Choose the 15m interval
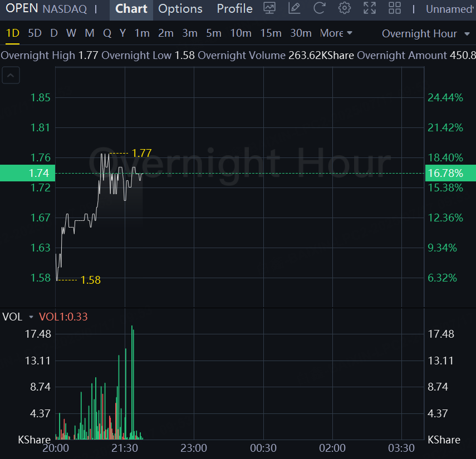The height and width of the screenshot is (459, 476). coord(271,33)
